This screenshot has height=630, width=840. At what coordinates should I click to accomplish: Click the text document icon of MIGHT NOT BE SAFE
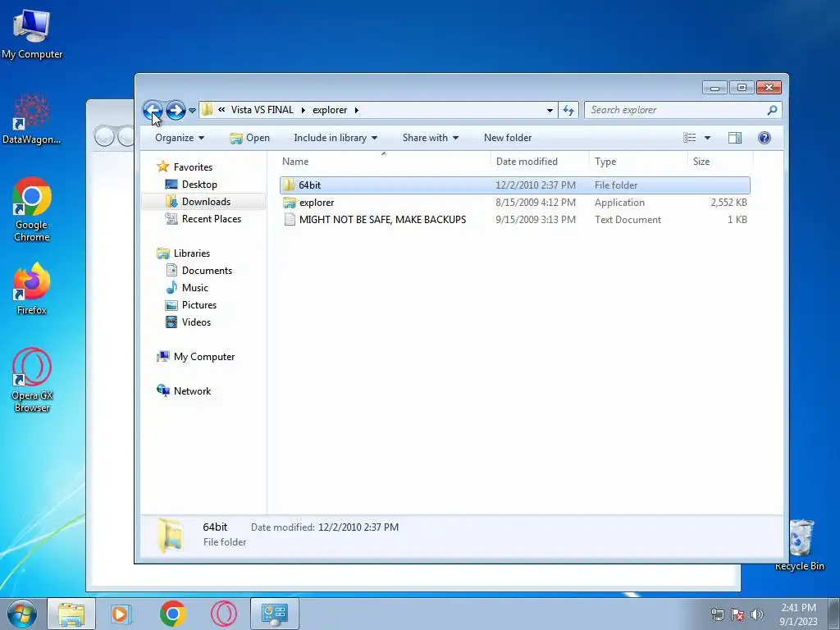290,220
